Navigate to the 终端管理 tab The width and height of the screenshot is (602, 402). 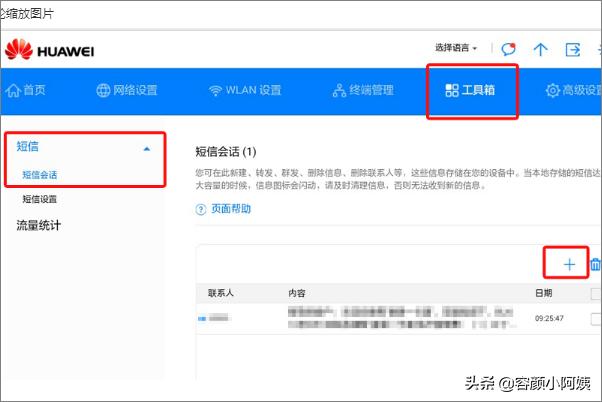click(x=362, y=90)
